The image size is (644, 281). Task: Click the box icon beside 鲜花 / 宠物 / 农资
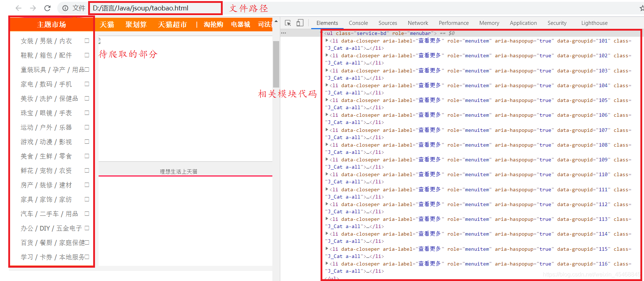coord(87,170)
